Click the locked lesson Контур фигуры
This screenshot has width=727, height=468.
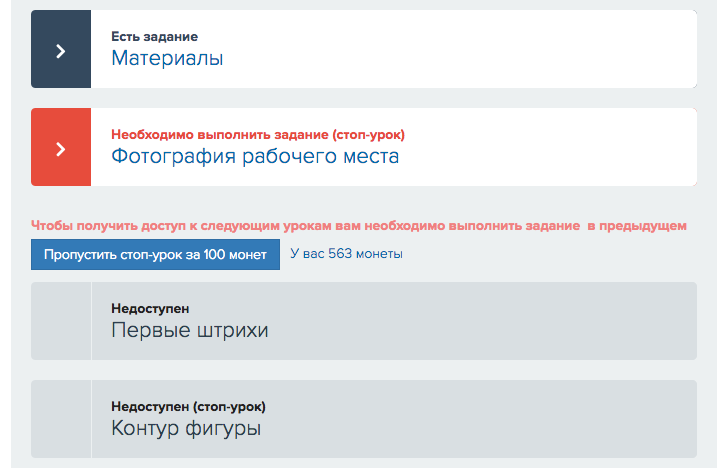pos(364,419)
